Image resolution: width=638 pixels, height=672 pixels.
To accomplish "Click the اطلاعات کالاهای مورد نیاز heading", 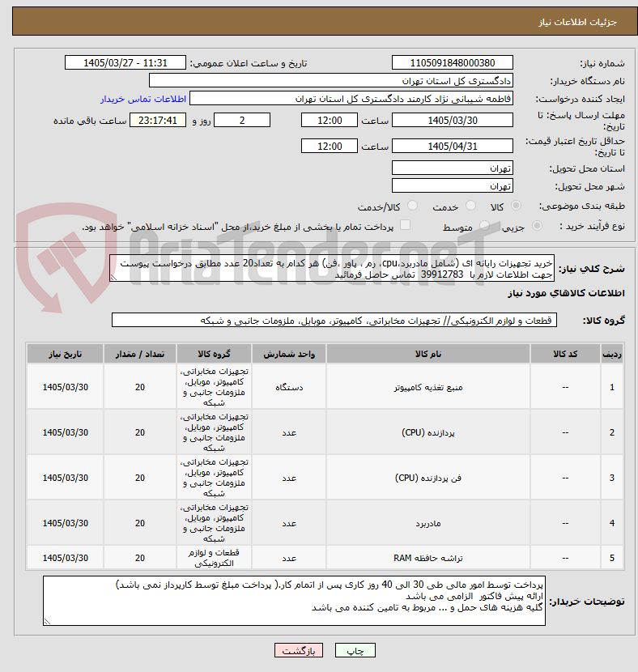I will click(x=566, y=293).
